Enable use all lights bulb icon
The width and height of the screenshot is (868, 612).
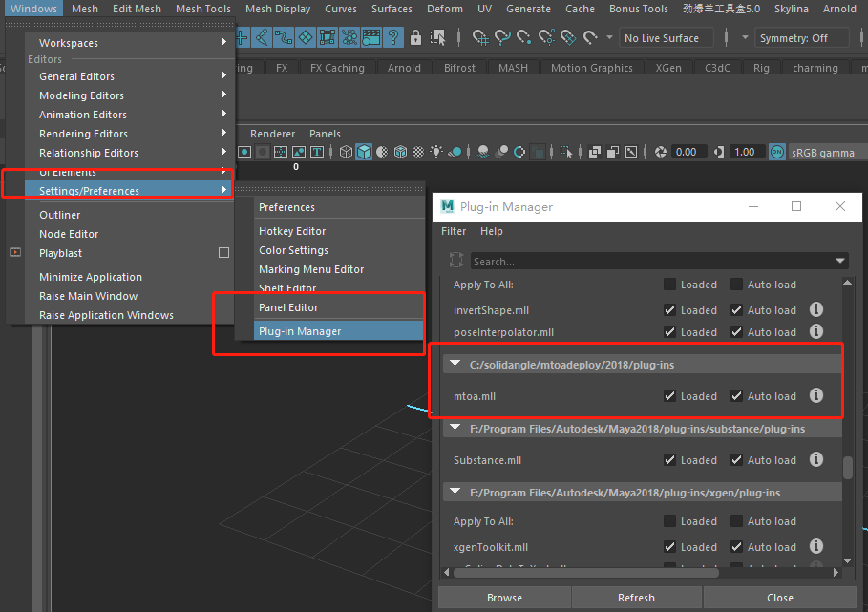click(x=436, y=152)
